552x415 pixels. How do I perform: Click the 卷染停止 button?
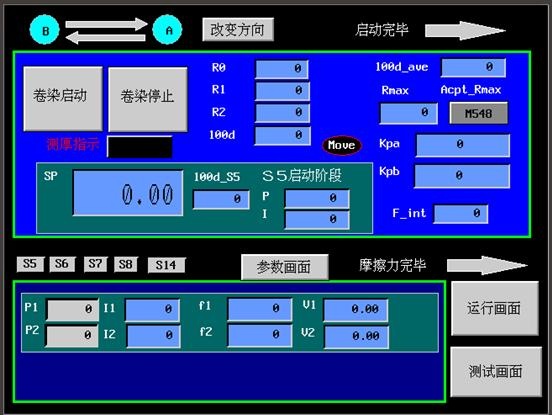[148, 100]
